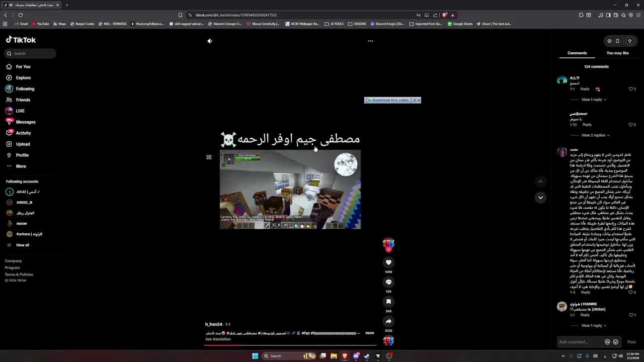Viewport: 644px width, 362px height.
Task: Like the video with the heart icon
Action: click(388, 262)
